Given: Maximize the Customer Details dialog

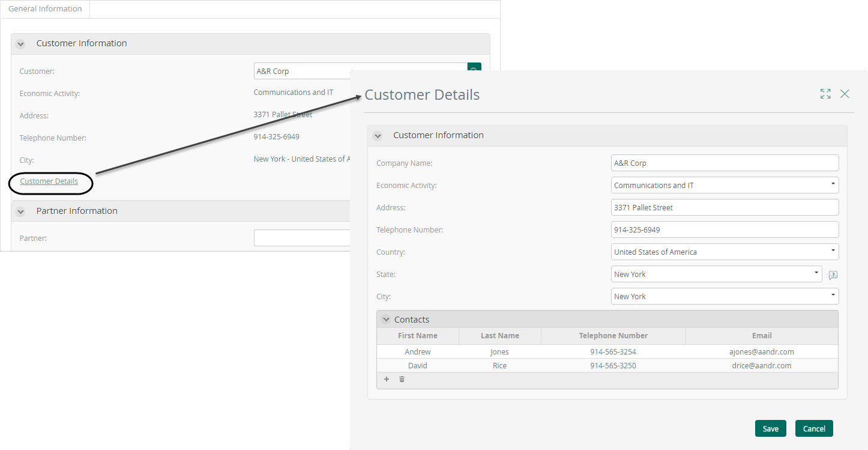Looking at the screenshot, I should [825, 94].
